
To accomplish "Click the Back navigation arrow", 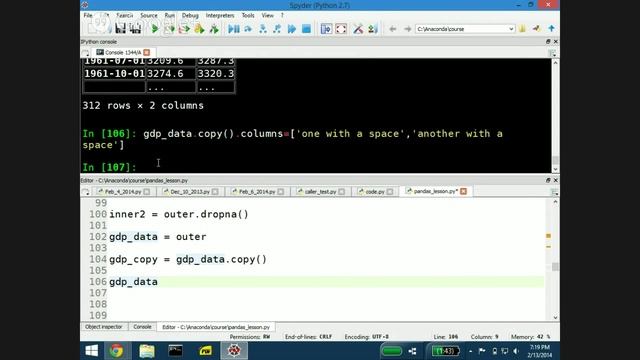I will [393, 29].
